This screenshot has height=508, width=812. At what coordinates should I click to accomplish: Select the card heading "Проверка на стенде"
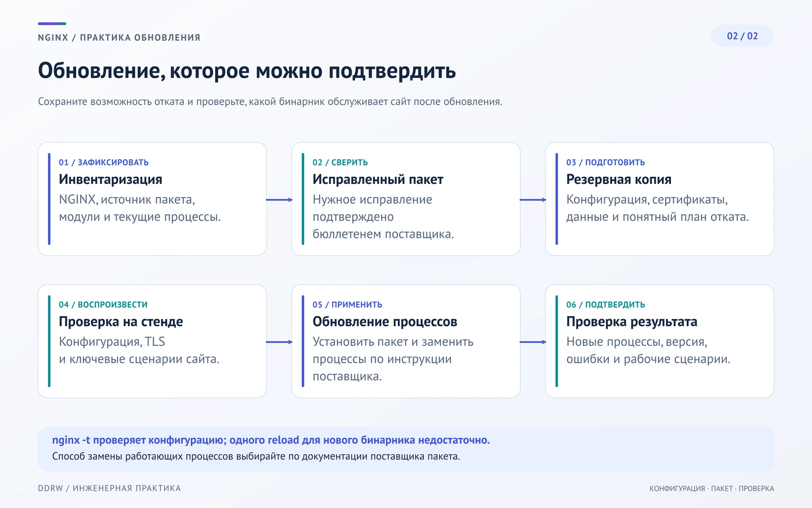tap(121, 322)
